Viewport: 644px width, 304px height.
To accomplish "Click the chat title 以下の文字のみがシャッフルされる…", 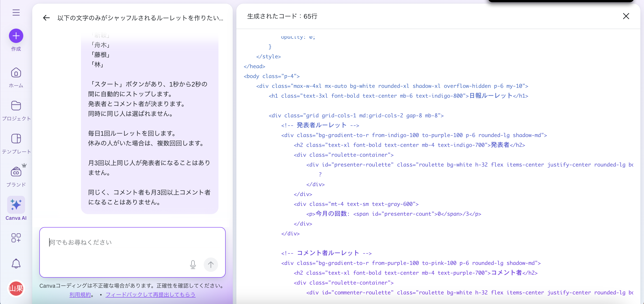I will (x=140, y=18).
